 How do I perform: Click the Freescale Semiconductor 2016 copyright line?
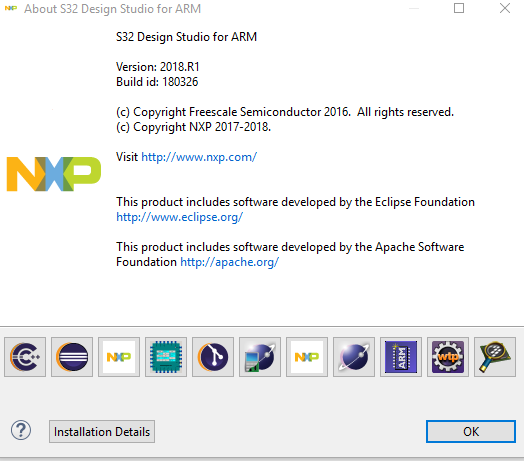click(x=285, y=112)
